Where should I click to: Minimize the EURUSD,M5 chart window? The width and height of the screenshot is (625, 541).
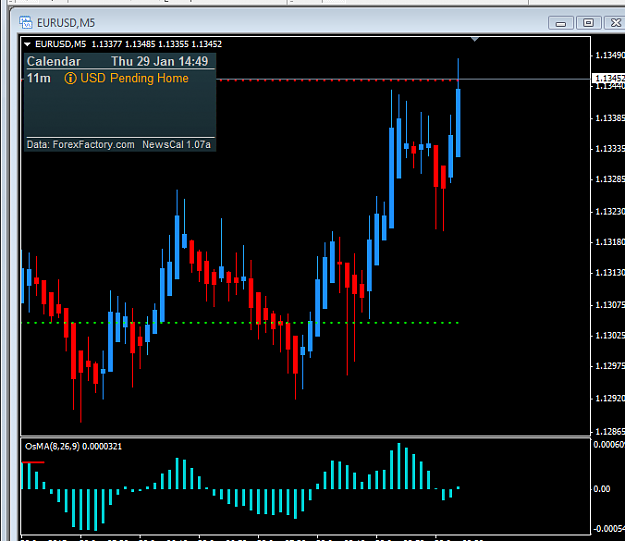(561, 23)
